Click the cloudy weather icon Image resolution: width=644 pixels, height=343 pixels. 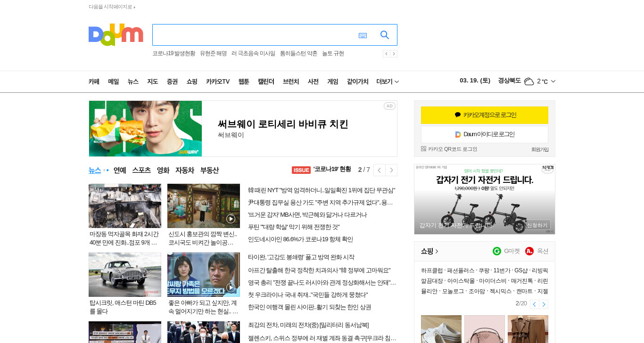[529, 81]
